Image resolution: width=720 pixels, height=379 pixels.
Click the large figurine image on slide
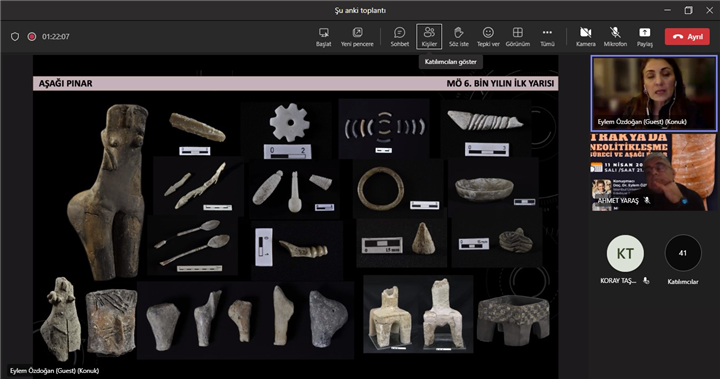108,192
